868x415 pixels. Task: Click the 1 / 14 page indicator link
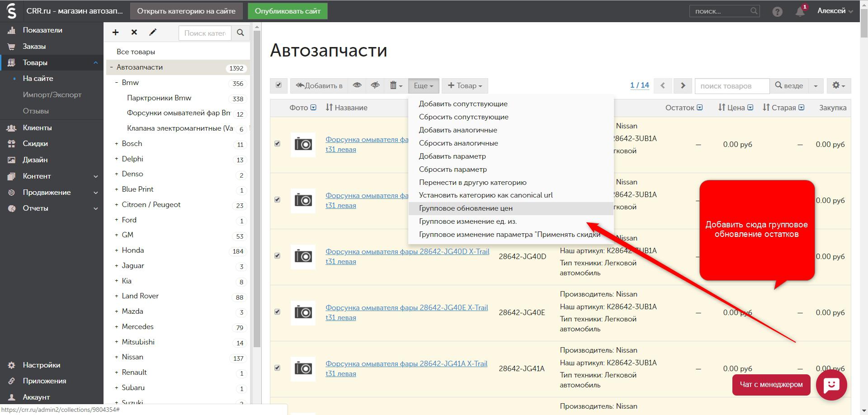point(639,85)
